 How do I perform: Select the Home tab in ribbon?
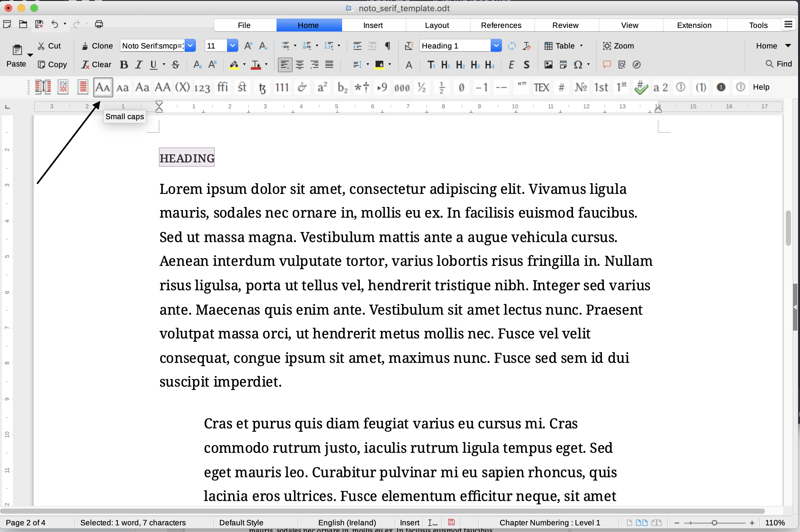[x=308, y=25]
